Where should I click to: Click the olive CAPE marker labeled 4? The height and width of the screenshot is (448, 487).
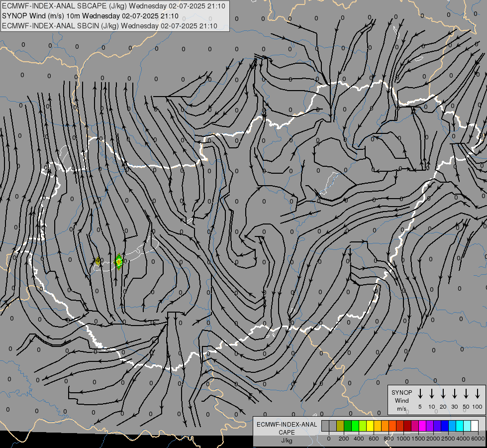tap(98, 260)
